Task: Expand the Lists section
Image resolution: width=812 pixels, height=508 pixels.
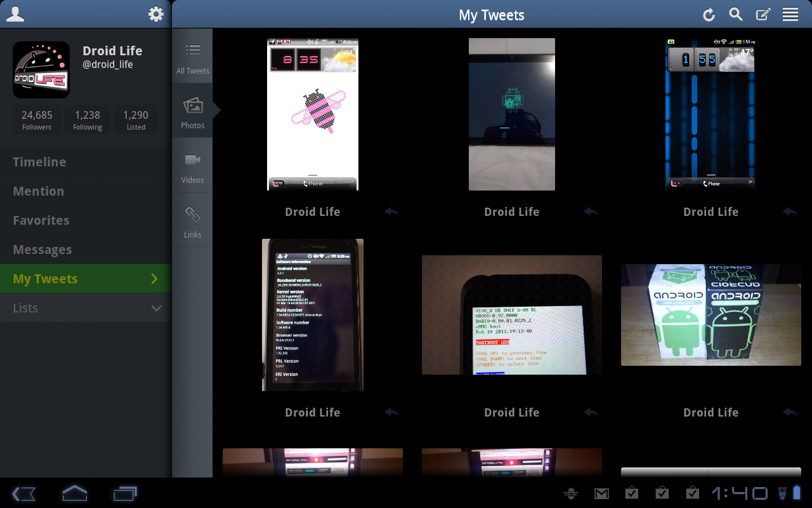Action: tap(86, 308)
